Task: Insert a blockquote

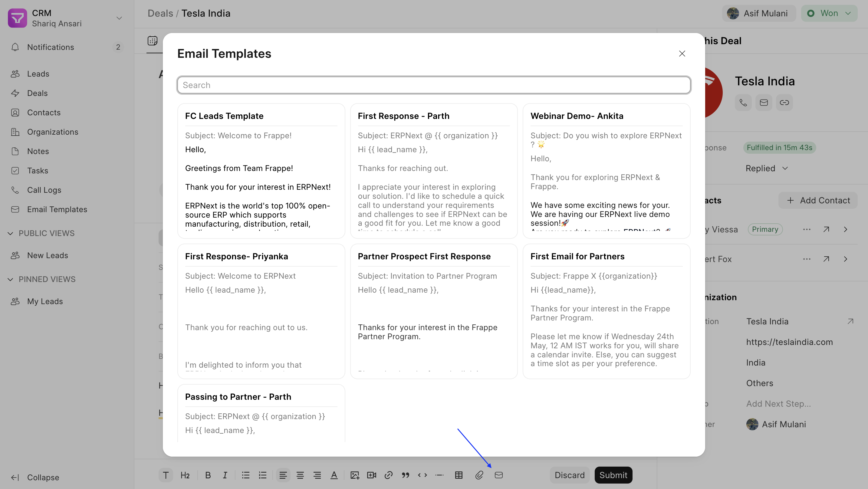Action: pyautogui.click(x=405, y=475)
